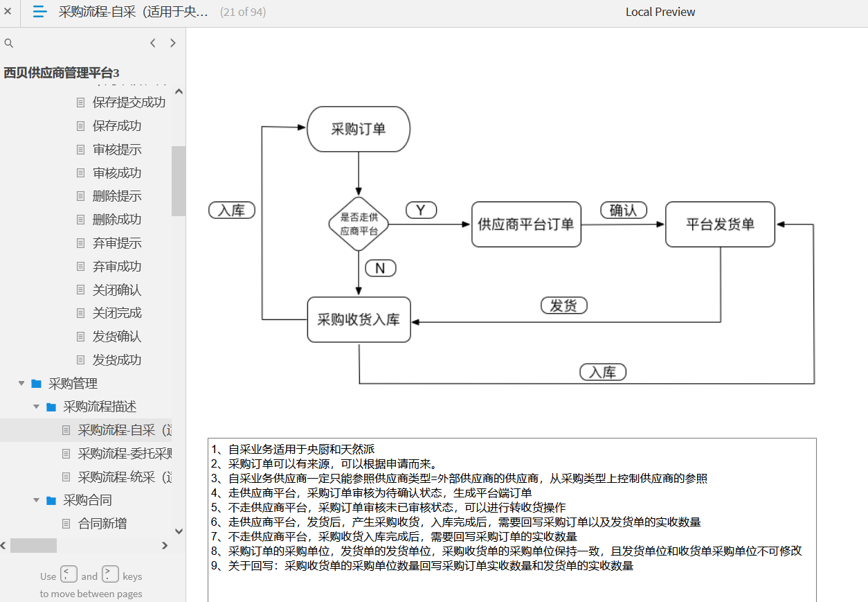This screenshot has height=602, width=868.
Task: Select the highlighted 采购流程-自采 page row
Action: 86,430
